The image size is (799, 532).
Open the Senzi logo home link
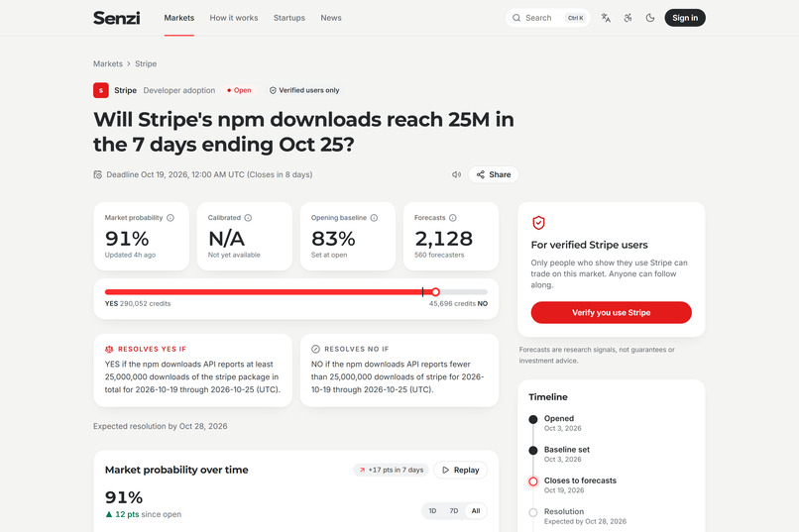click(x=116, y=18)
